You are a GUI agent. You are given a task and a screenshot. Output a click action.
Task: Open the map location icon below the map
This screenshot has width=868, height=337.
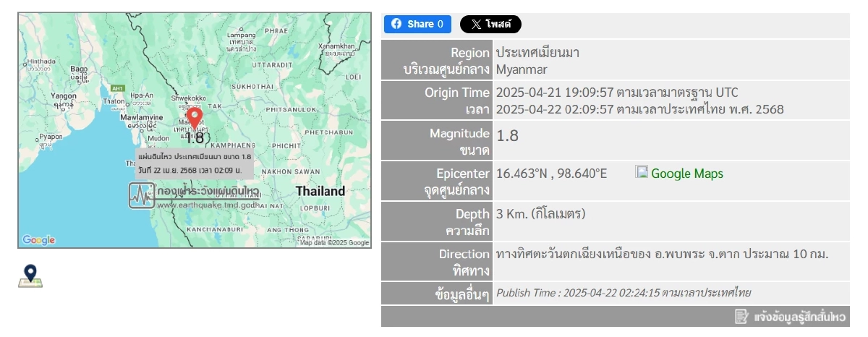click(x=30, y=276)
